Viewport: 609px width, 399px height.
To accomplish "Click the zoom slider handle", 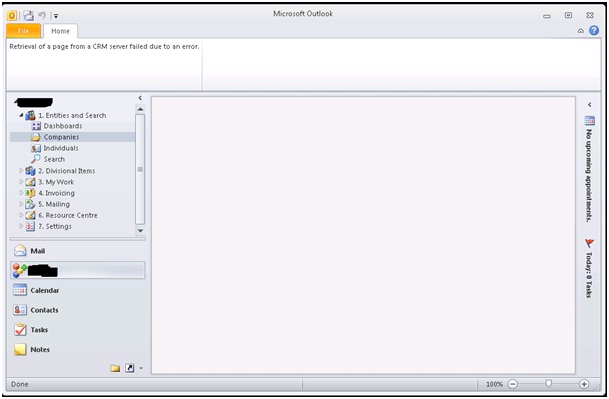I will (x=548, y=384).
